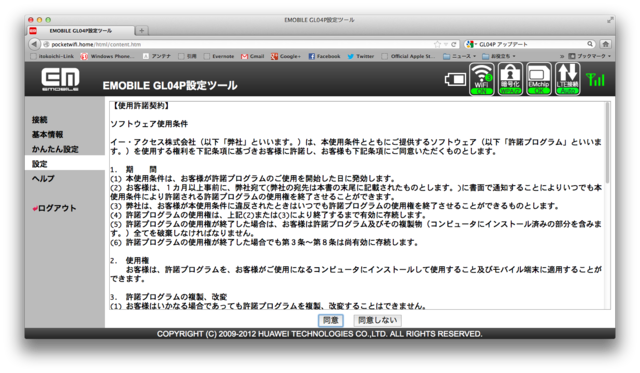Click the EMchip OK status icon
Viewport: 640px width, 373px height.
point(539,79)
